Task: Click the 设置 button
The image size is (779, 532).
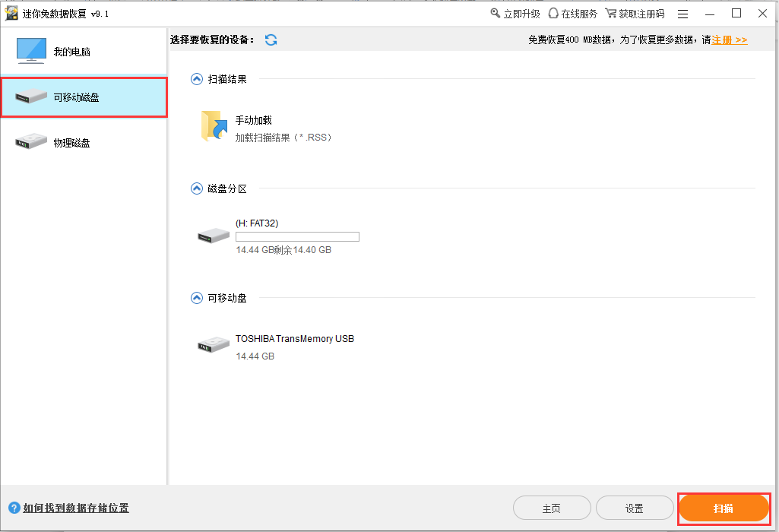Action: click(635, 508)
